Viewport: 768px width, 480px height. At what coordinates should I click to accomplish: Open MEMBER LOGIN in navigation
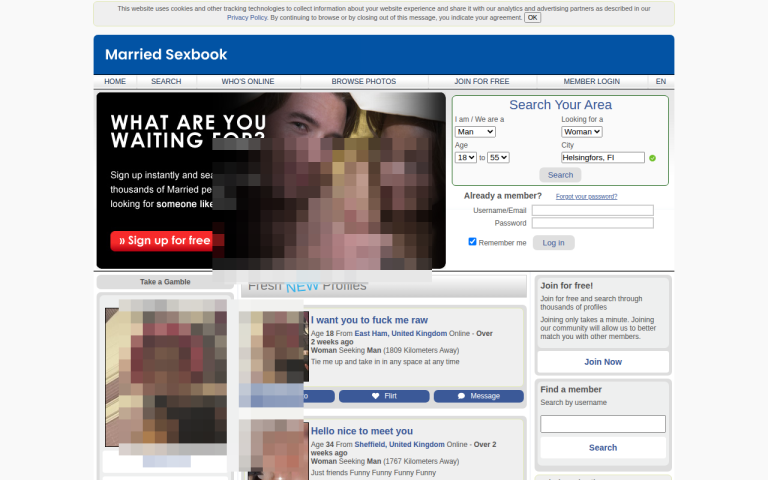tap(592, 81)
